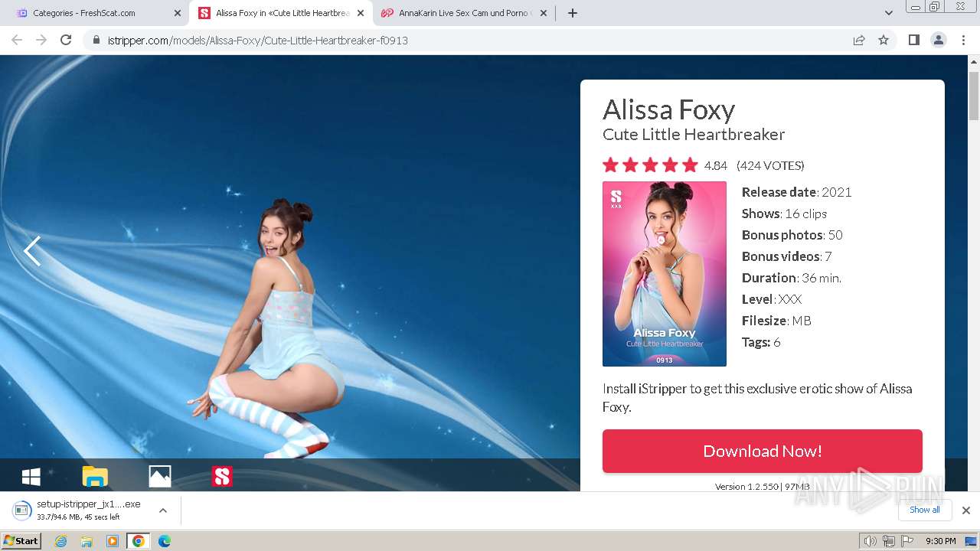Open Microsoft Edge from taskbar
This screenshot has width=980, height=551.
164,541
